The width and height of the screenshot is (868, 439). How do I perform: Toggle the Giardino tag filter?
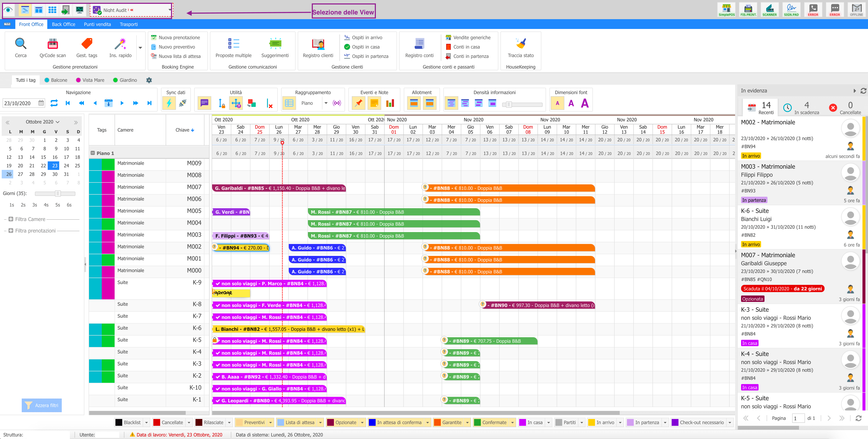pos(125,80)
